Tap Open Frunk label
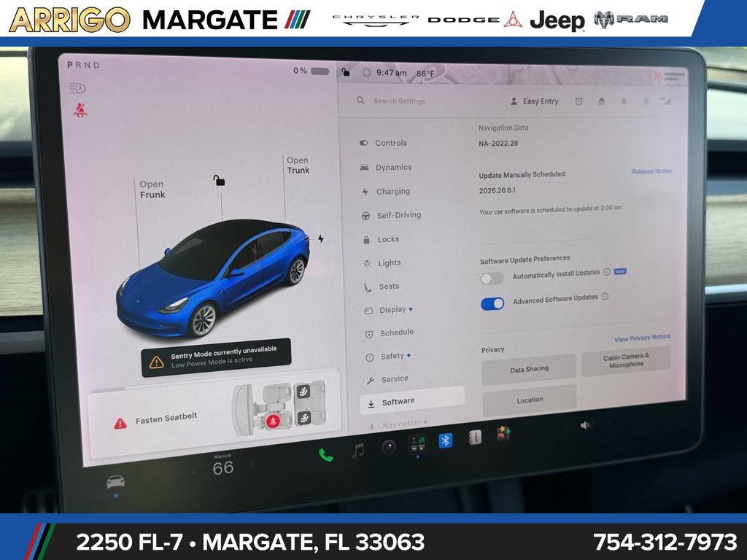 [152, 189]
